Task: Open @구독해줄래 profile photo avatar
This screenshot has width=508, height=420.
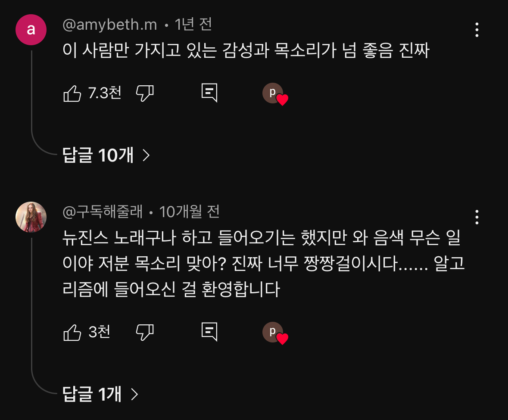Action: (x=31, y=217)
